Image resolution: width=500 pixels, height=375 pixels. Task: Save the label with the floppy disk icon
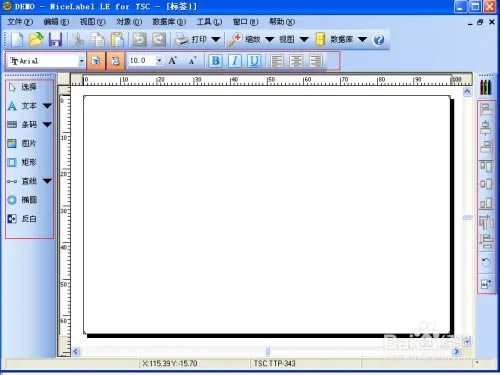55,40
